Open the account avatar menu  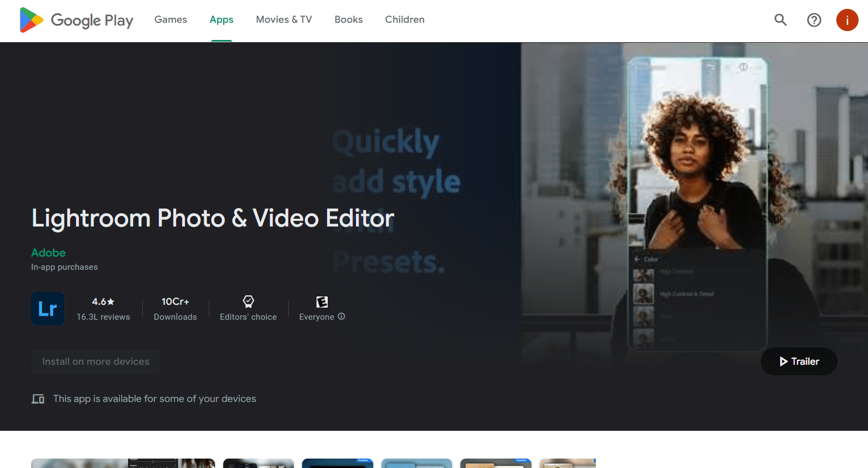point(847,20)
